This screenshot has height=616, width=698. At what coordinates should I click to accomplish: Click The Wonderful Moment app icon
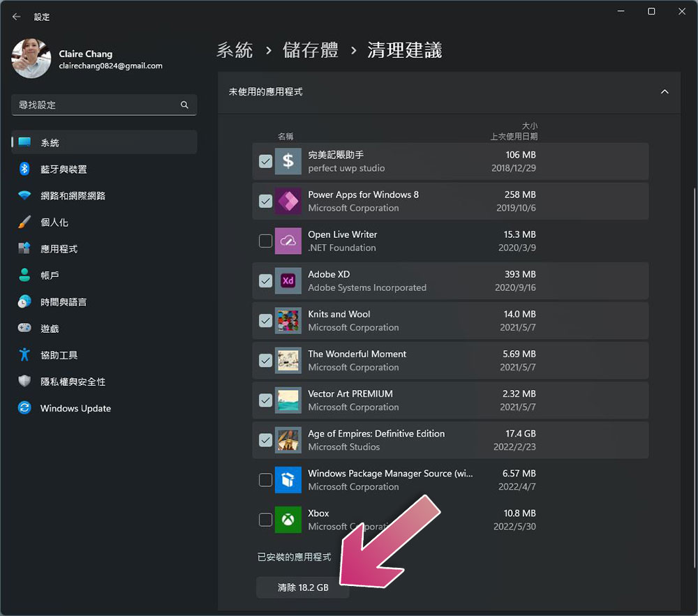point(288,360)
